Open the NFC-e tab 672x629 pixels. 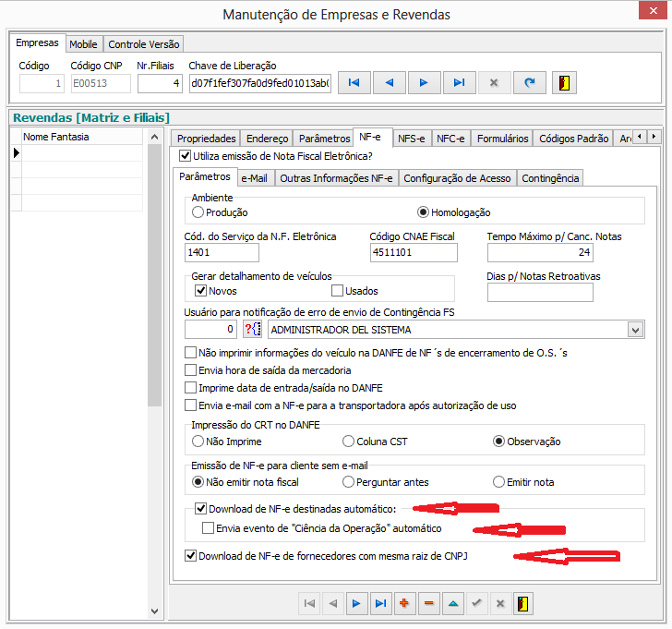coord(450,139)
